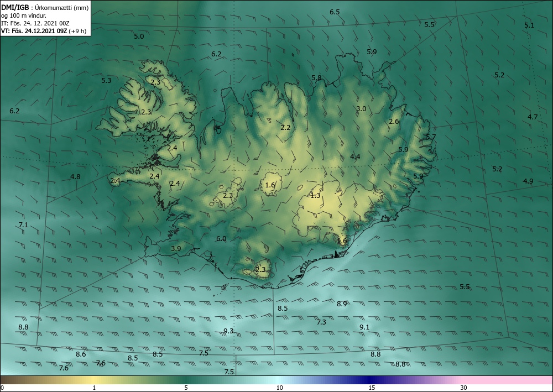The width and height of the screenshot is (553, 392).
Task: Click the map value 7.1
Action: coord(23,224)
